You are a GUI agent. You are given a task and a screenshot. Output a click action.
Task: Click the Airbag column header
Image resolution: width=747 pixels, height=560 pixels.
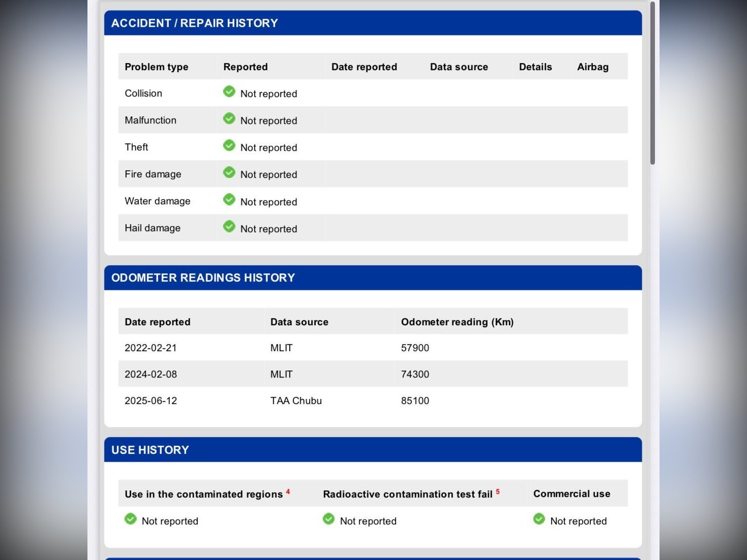592,67
